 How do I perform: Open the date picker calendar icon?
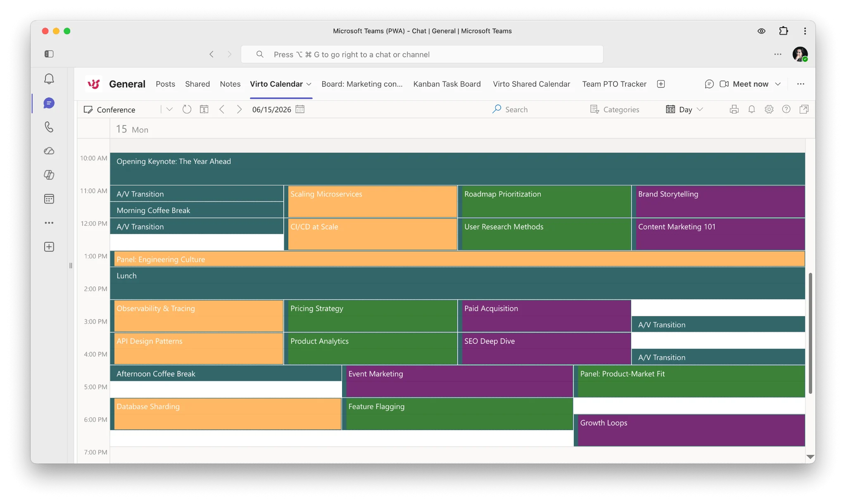coord(300,109)
